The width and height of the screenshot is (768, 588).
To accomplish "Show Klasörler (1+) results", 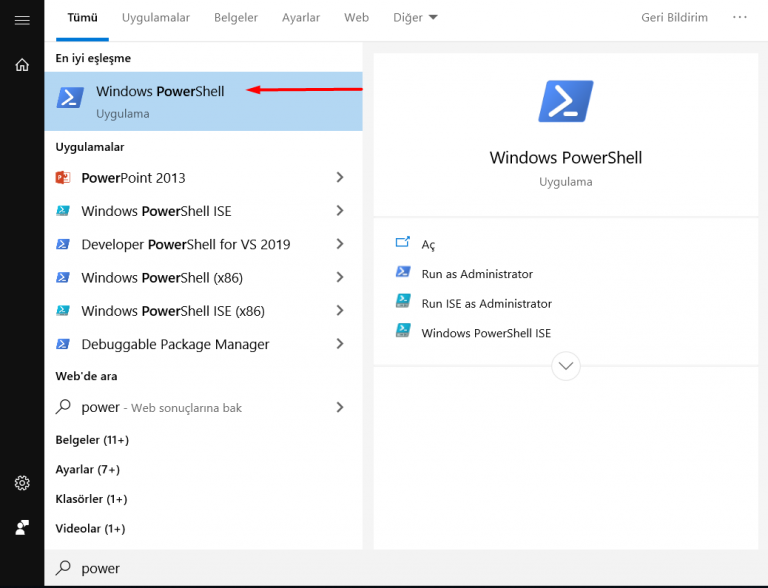I will 91,499.
